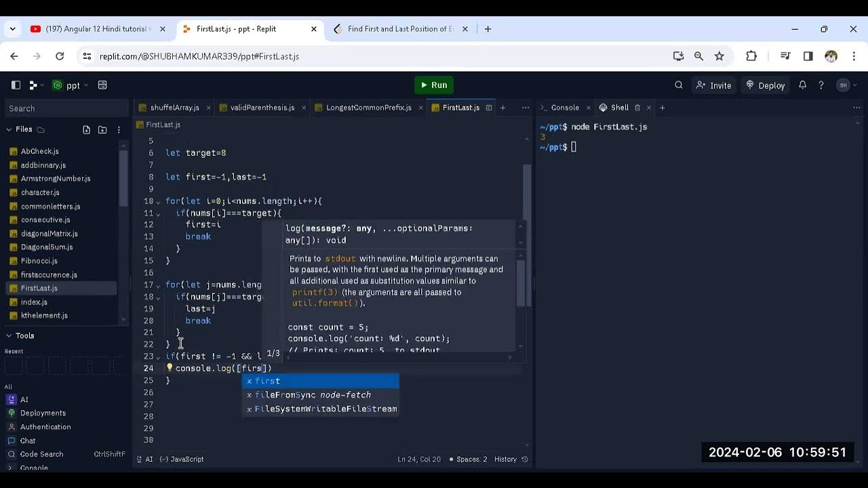The image size is (868, 488).
Task: Click the lightbulb quick-fix icon on line 24
Action: [x=170, y=368]
